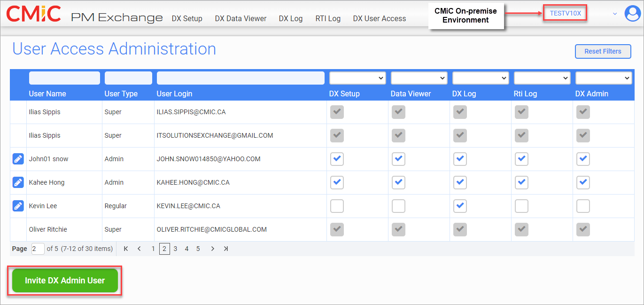644x305 pixels.
Task: Open the DX Setup filter dropdown
Action: coord(357,78)
